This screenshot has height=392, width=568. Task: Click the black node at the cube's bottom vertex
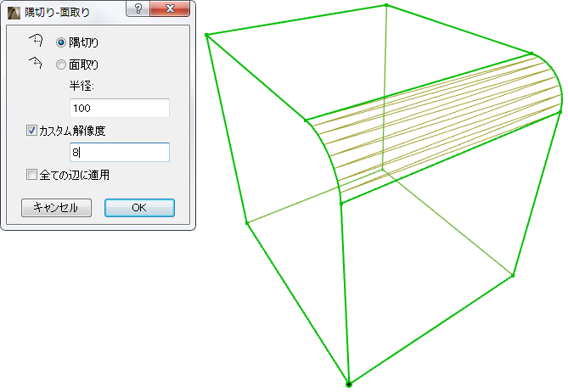click(x=348, y=384)
